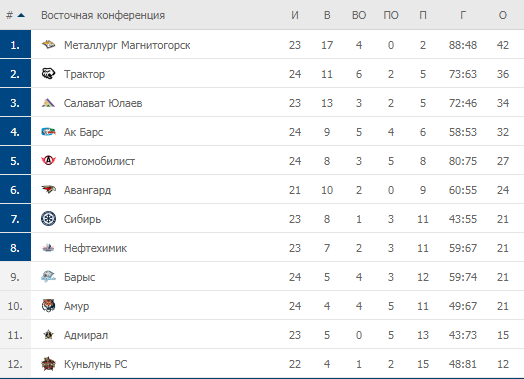The width and height of the screenshot is (524, 379).
Task: Open the Барыс team link
Action: (x=80, y=277)
